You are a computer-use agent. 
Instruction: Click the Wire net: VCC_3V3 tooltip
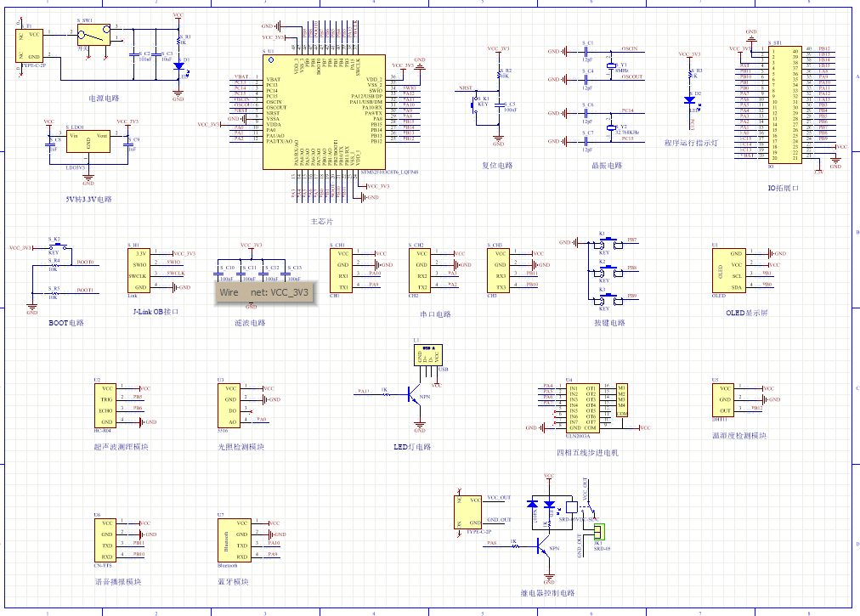pyautogui.click(x=266, y=292)
